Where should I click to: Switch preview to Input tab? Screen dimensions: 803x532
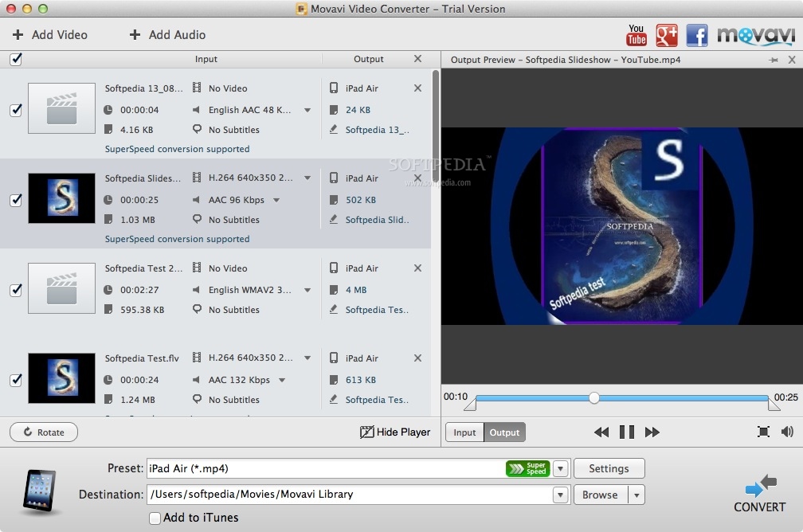tap(464, 432)
